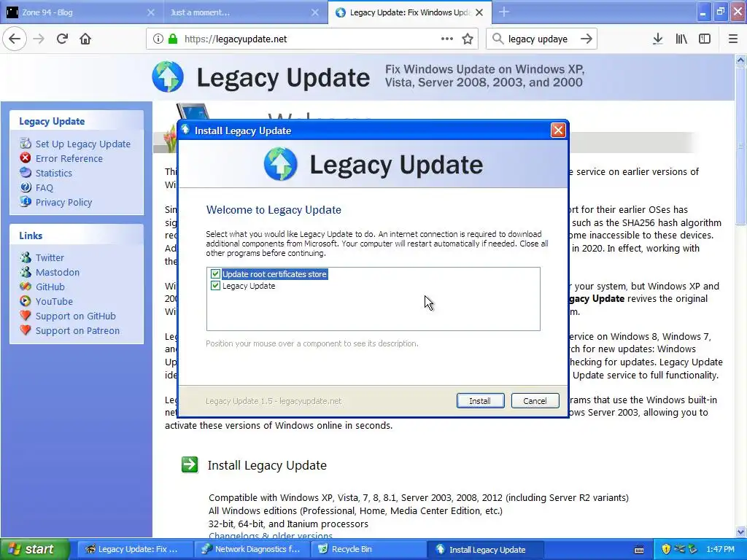Click the Install button in dialog
The height and width of the screenshot is (560, 747).
[480, 401]
